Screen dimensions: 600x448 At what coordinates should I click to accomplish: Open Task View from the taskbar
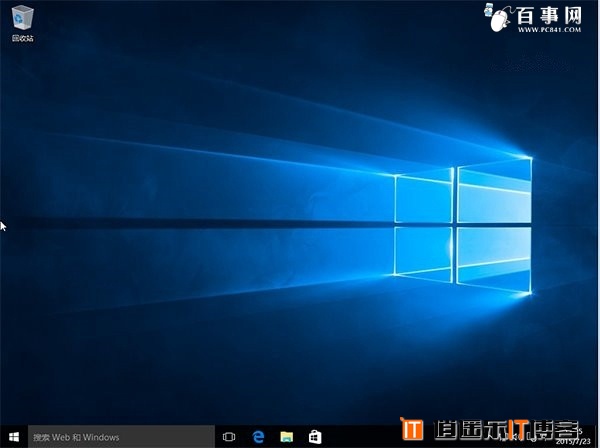pos(229,437)
